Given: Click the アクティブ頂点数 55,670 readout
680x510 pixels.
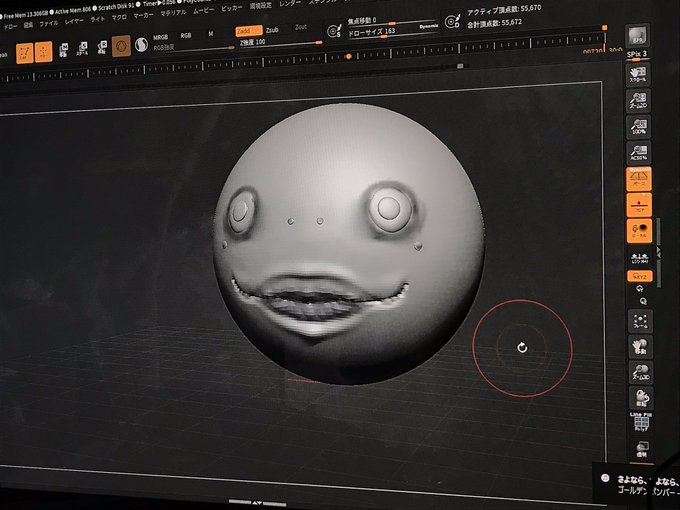Looking at the screenshot, I should 504,11.
